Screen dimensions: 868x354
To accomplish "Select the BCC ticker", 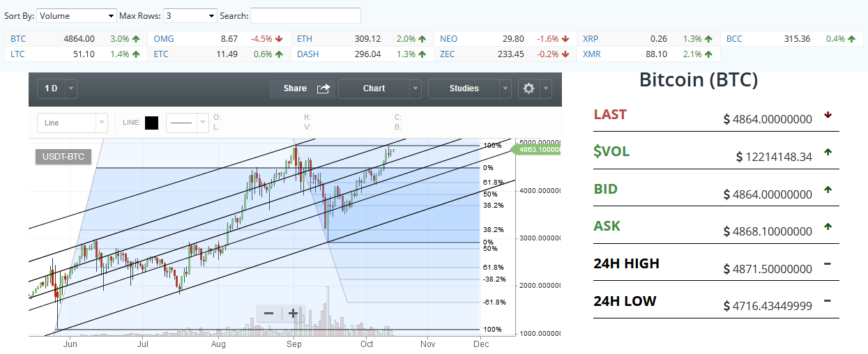I will (x=734, y=38).
